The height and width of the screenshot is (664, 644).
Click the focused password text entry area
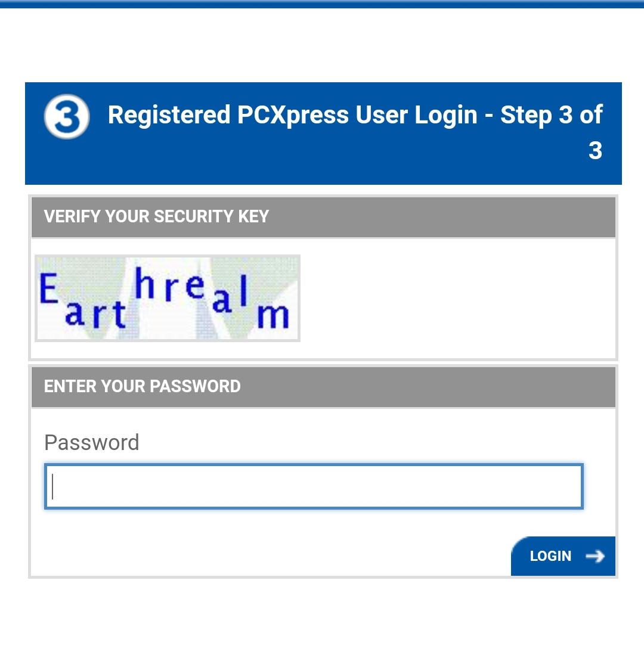pyautogui.click(x=313, y=486)
